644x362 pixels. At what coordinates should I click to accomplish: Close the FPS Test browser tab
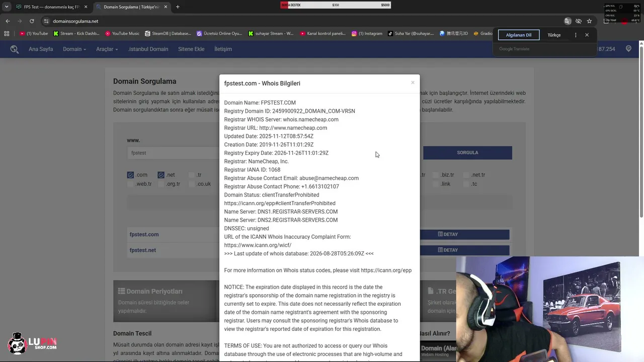[86, 7]
